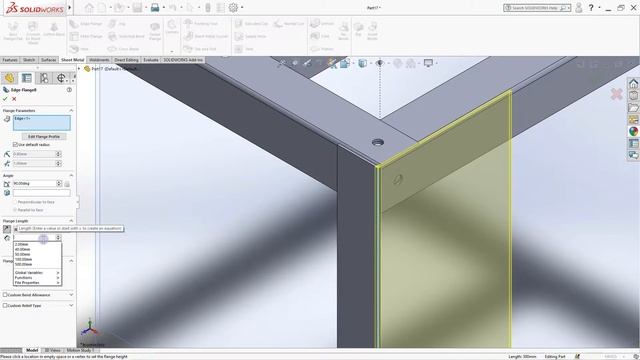
Task: Switch to the Direct Editing tab
Action: 126,60
